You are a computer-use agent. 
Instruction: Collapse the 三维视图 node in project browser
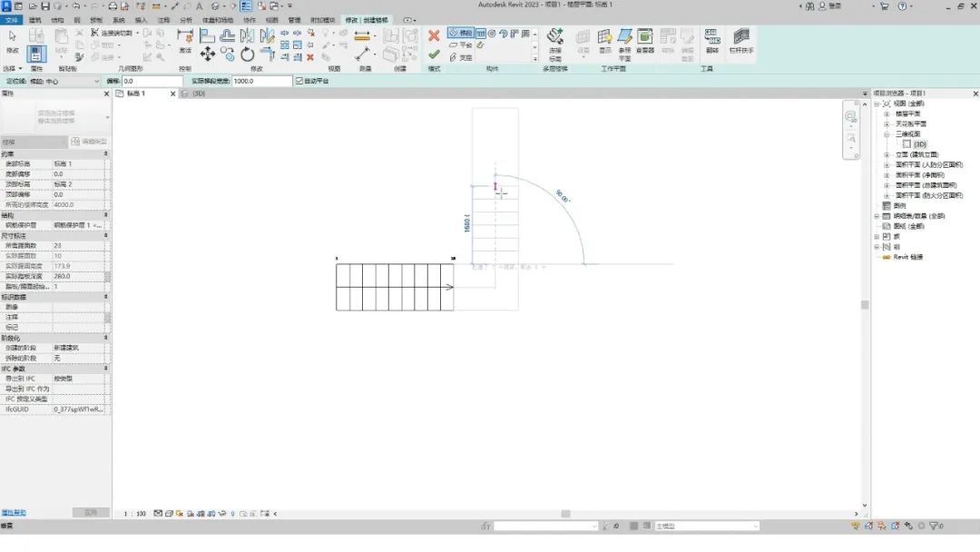coord(887,134)
